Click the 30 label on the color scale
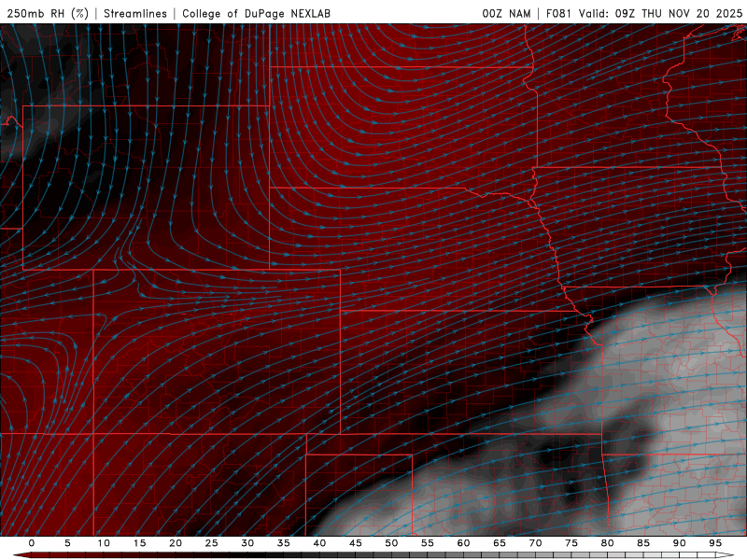 [x=247, y=543]
